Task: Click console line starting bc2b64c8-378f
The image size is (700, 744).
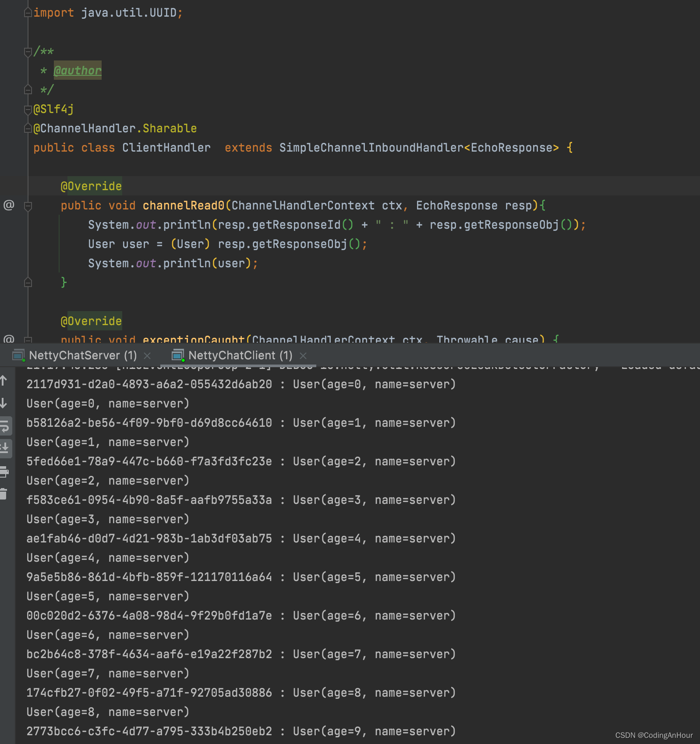Action: (x=241, y=654)
